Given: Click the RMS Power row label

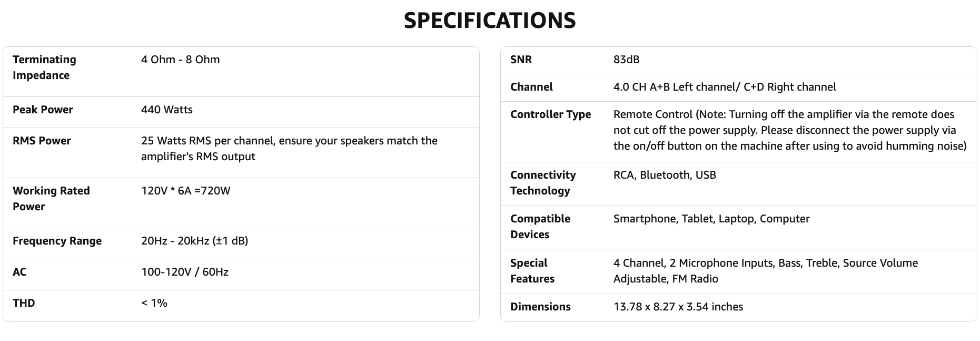Looking at the screenshot, I should 42,141.
